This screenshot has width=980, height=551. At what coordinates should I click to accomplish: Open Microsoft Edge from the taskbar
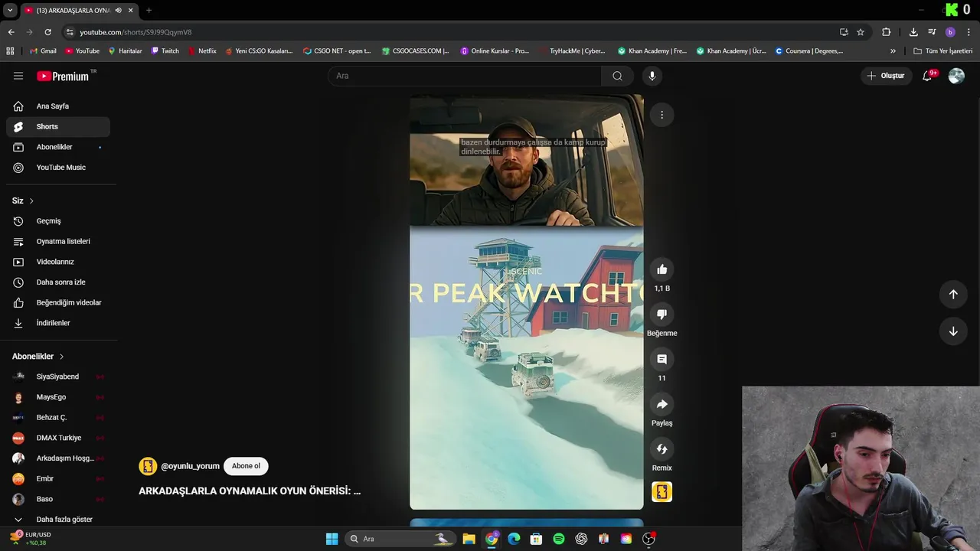tap(514, 539)
